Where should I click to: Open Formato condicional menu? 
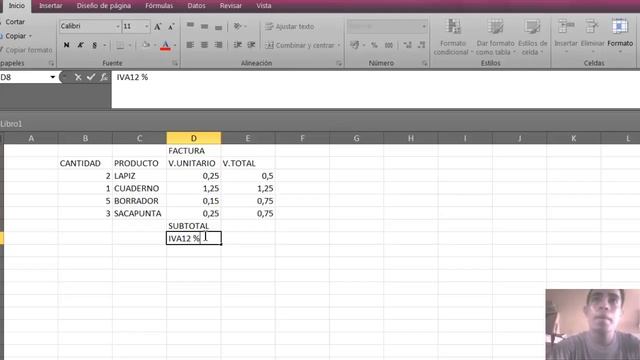click(453, 37)
